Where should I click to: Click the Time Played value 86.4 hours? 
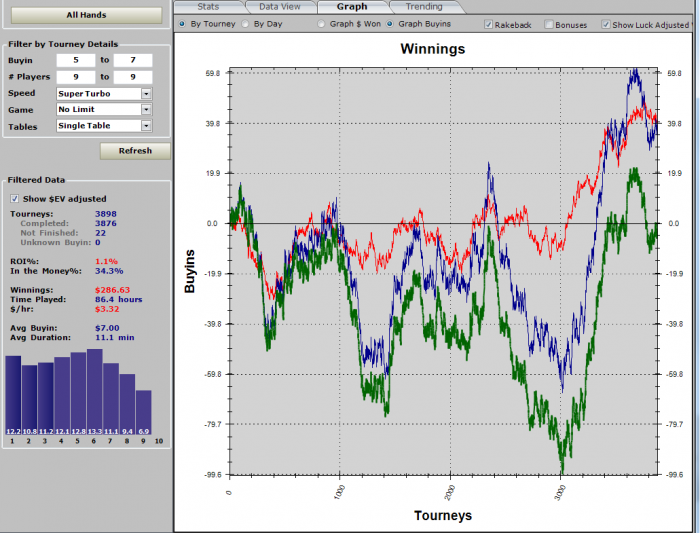click(x=119, y=300)
